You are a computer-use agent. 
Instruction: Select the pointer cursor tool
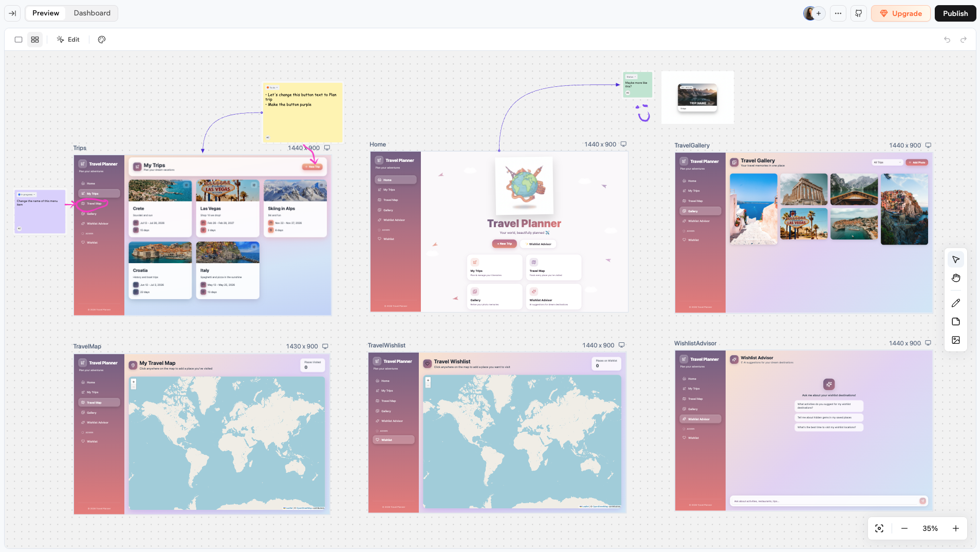(x=956, y=260)
